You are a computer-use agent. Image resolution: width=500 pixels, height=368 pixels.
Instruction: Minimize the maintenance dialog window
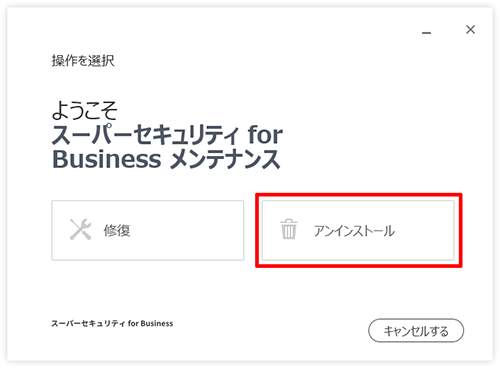click(x=426, y=33)
